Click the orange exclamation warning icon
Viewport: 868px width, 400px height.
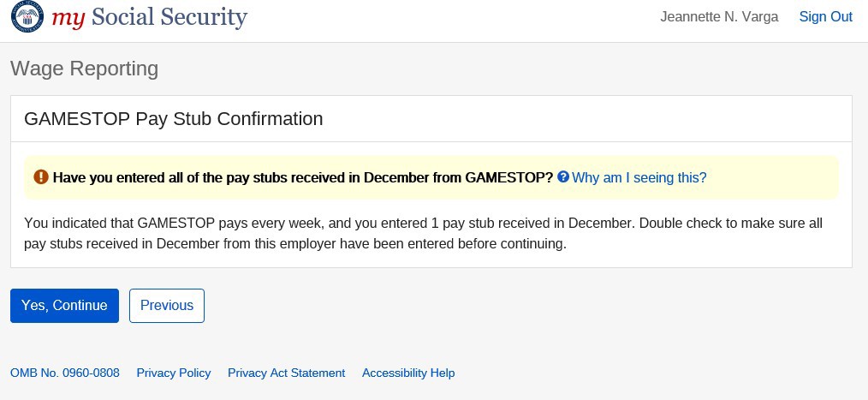click(x=41, y=177)
